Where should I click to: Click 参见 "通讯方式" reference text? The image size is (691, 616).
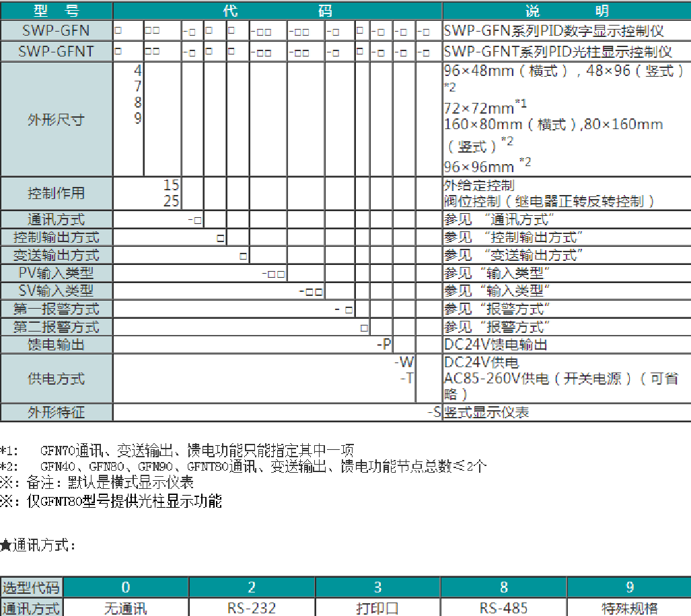(499, 219)
